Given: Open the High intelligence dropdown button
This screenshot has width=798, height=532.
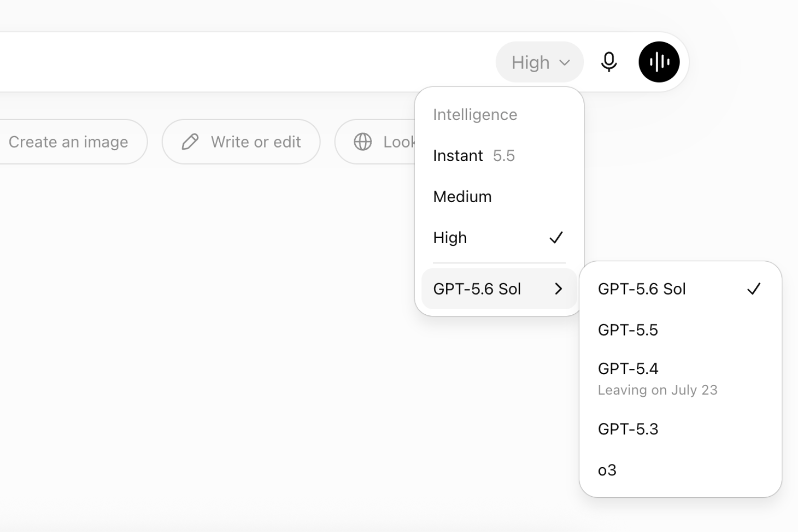Looking at the screenshot, I should point(539,62).
